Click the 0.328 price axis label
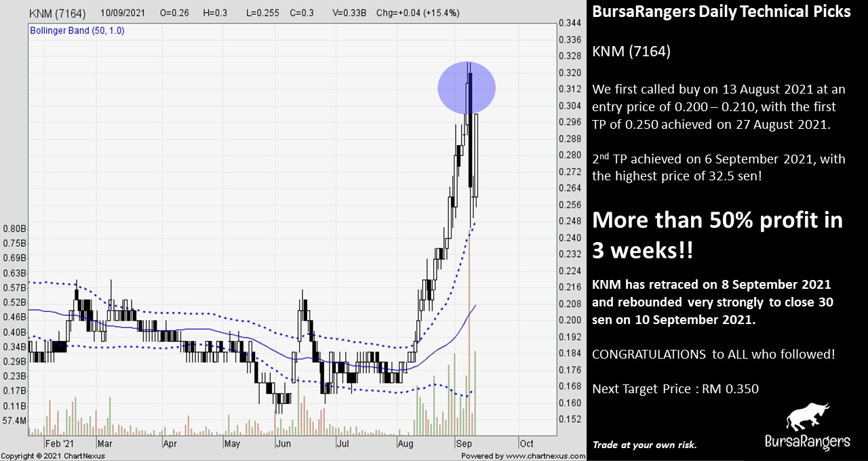The width and height of the screenshot is (868, 461). [x=570, y=56]
